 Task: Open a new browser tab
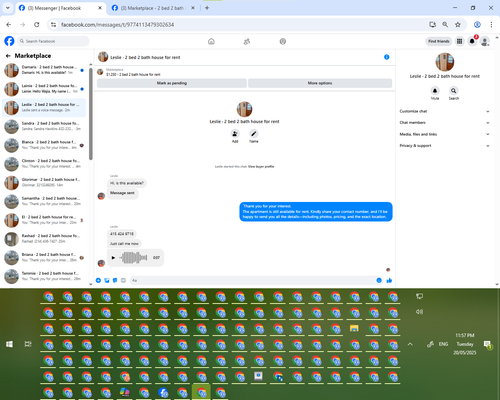click(x=207, y=8)
